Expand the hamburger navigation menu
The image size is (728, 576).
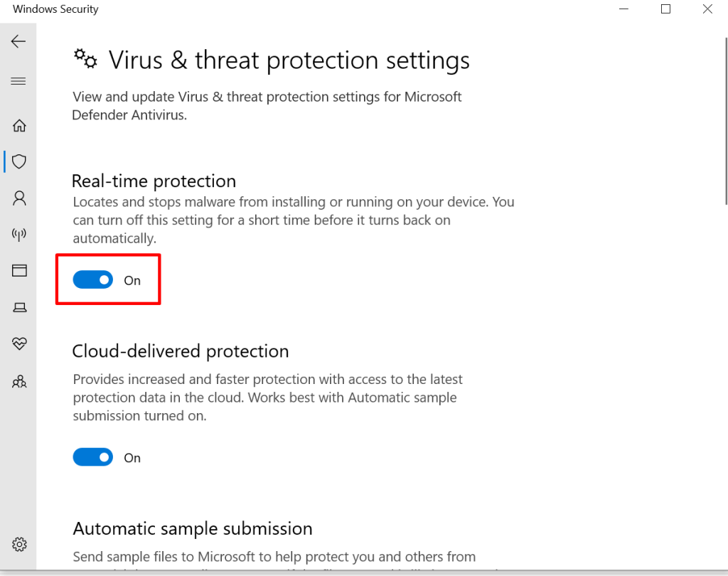pos(18,81)
